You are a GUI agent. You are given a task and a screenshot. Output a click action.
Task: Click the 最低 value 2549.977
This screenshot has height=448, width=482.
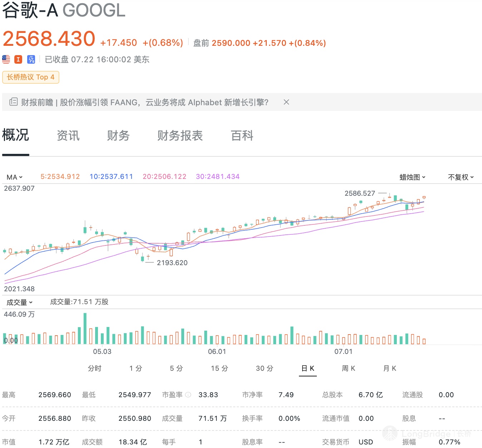[135, 395]
